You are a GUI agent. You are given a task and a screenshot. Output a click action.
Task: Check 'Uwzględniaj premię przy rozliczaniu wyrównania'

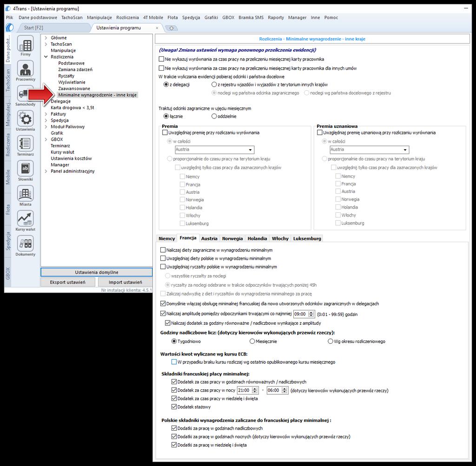(165, 132)
